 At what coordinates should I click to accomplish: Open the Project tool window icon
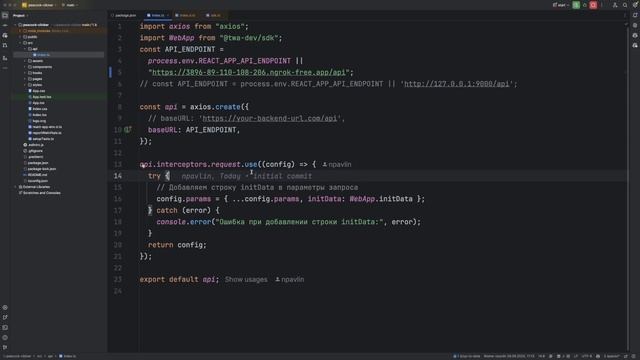tap(5, 16)
